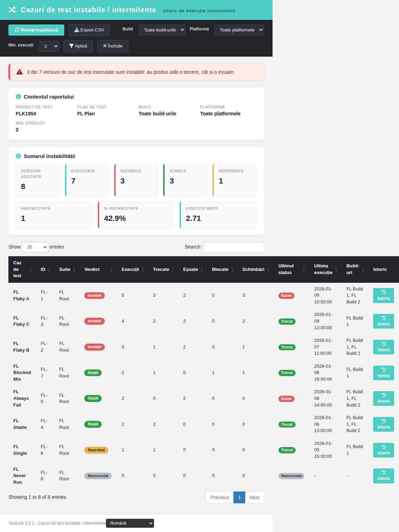
Task: Click the Versiuni asociate card
Action: tap(38, 180)
